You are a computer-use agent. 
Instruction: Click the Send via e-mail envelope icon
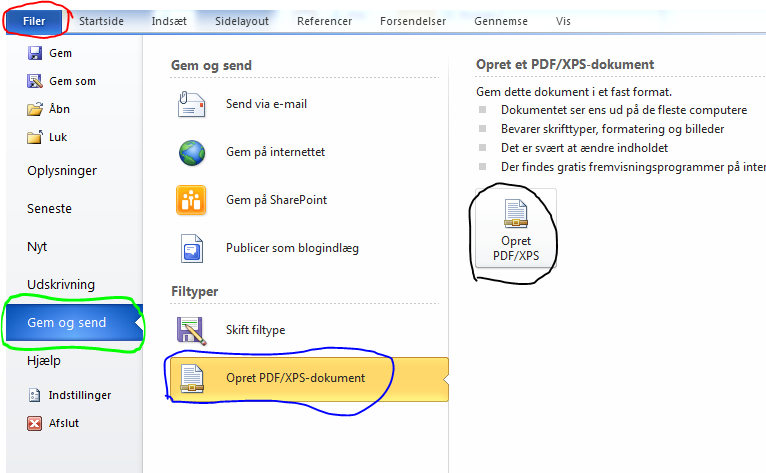tap(192, 104)
